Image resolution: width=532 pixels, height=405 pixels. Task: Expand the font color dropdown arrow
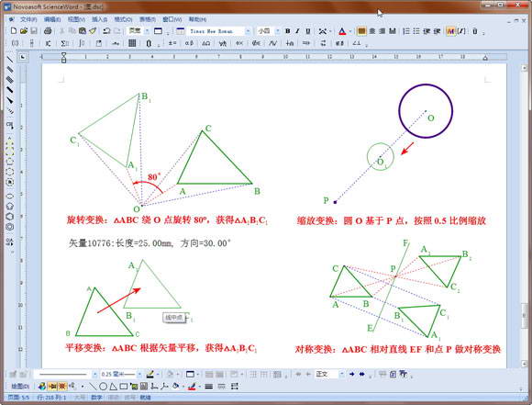coord(350,31)
